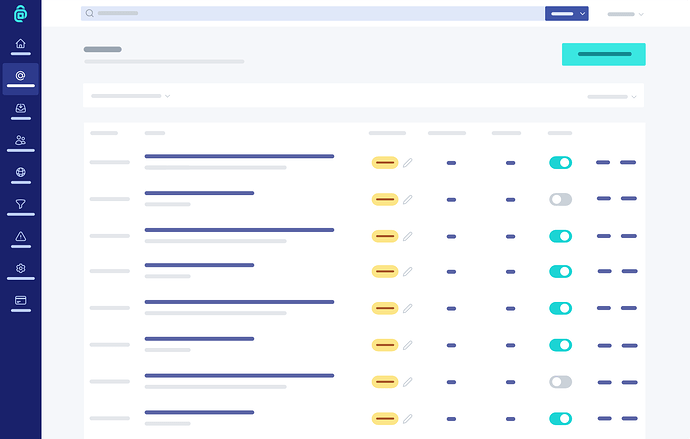The height and width of the screenshot is (439, 690).
Task: Open the funnel filter icon in the sidebar
Action: coord(20,204)
